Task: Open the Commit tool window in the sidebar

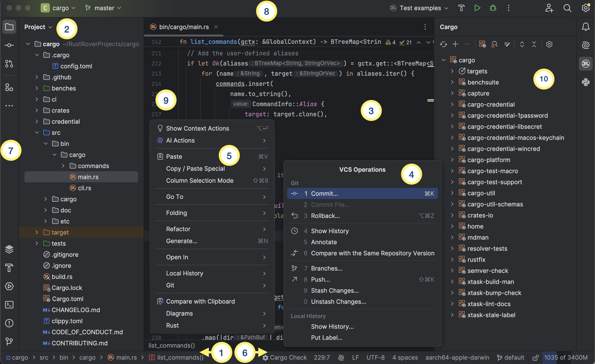Action: [x=9, y=45]
